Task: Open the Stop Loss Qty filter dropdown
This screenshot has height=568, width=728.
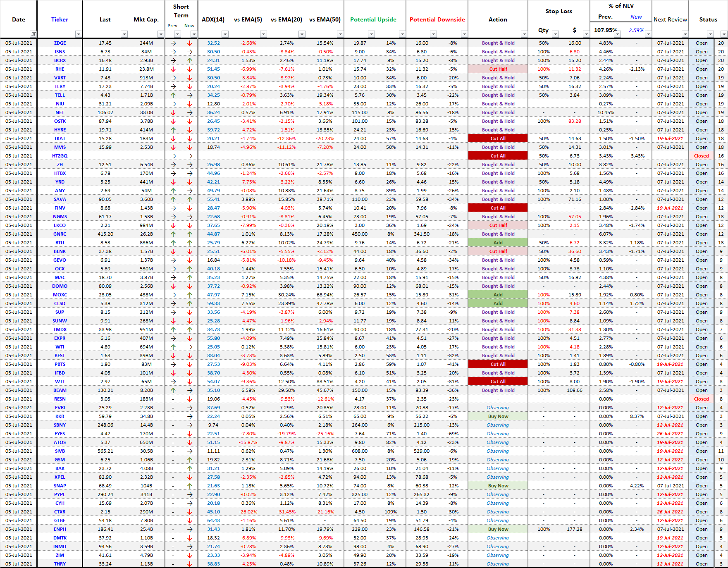Action: [555, 34]
